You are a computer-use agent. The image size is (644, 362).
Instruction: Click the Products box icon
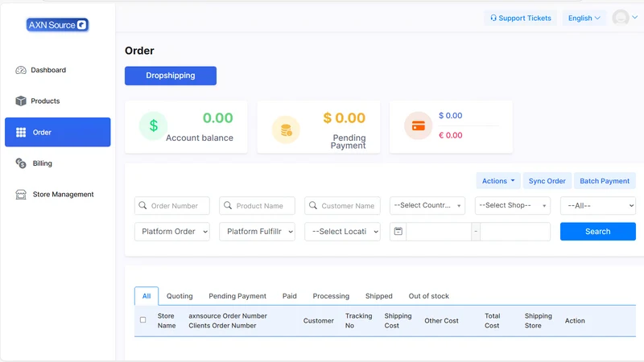[x=21, y=101]
